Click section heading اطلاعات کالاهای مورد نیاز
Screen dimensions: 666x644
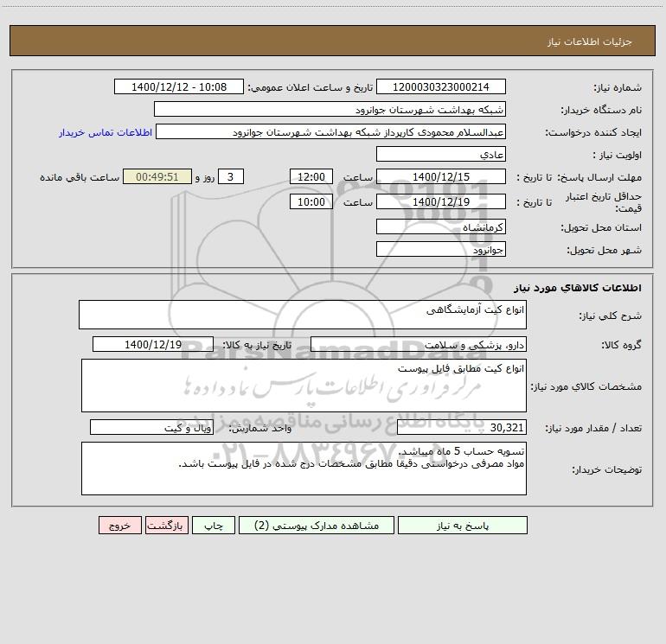[577, 288]
